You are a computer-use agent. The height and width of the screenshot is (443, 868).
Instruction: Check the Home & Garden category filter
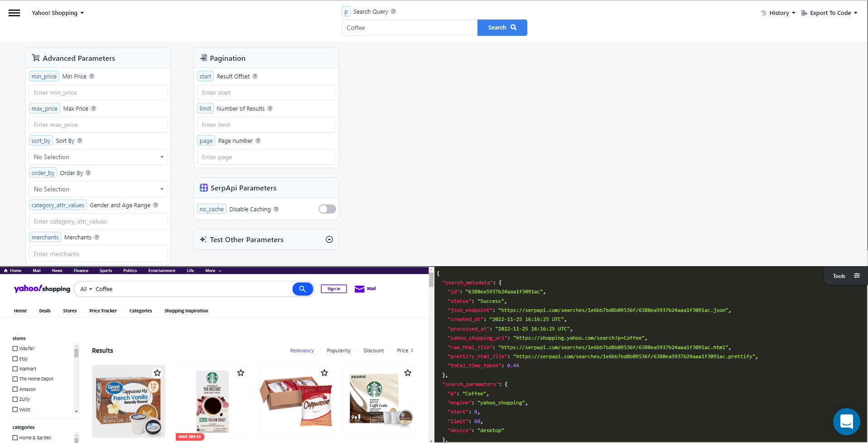[x=15, y=438]
